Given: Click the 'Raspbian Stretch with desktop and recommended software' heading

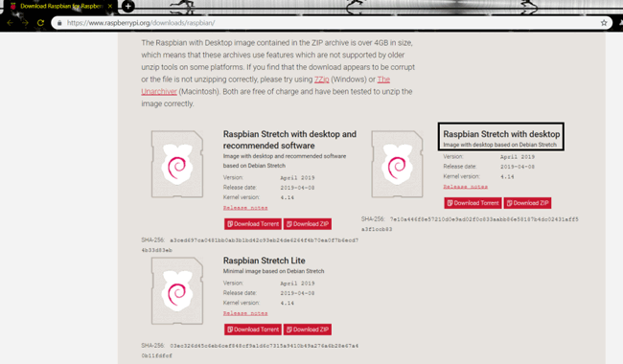Looking at the screenshot, I should click(x=289, y=140).
